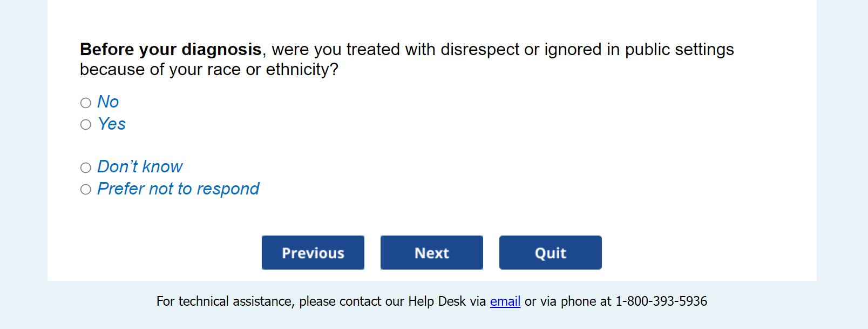Open the Help Desk email link
This screenshot has height=329, width=868.
pyautogui.click(x=505, y=301)
